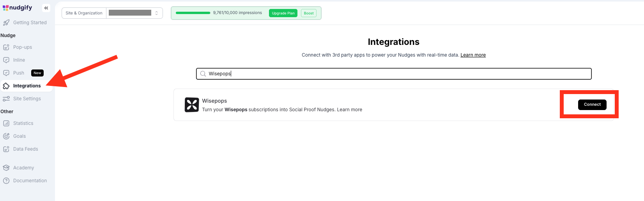Click the Wisepops app logo

pos(192,105)
